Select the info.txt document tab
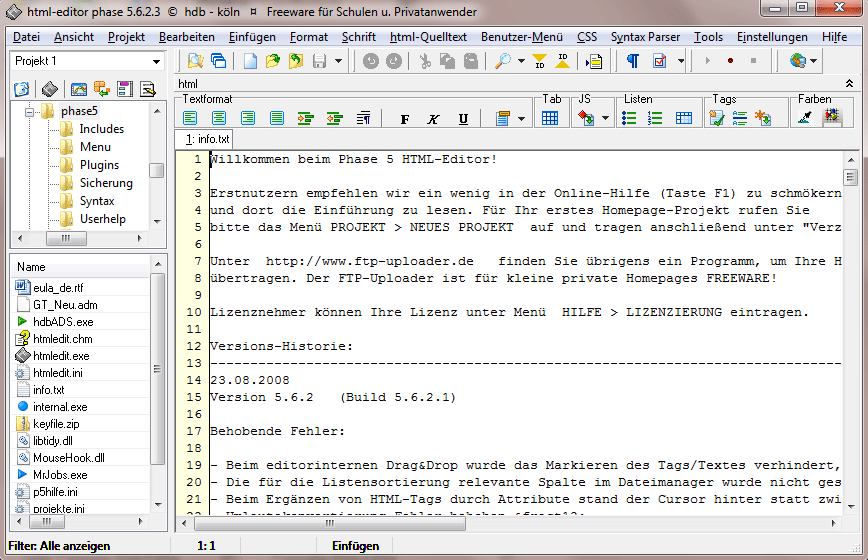 (207, 139)
